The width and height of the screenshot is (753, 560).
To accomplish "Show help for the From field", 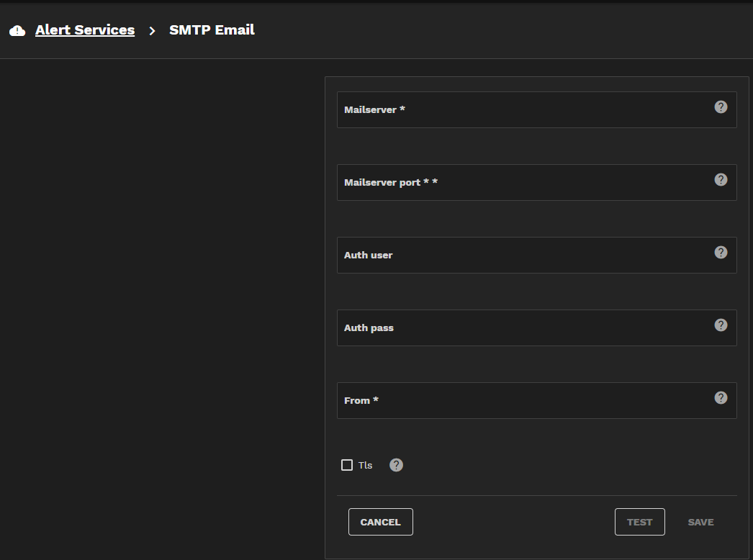I will [721, 398].
